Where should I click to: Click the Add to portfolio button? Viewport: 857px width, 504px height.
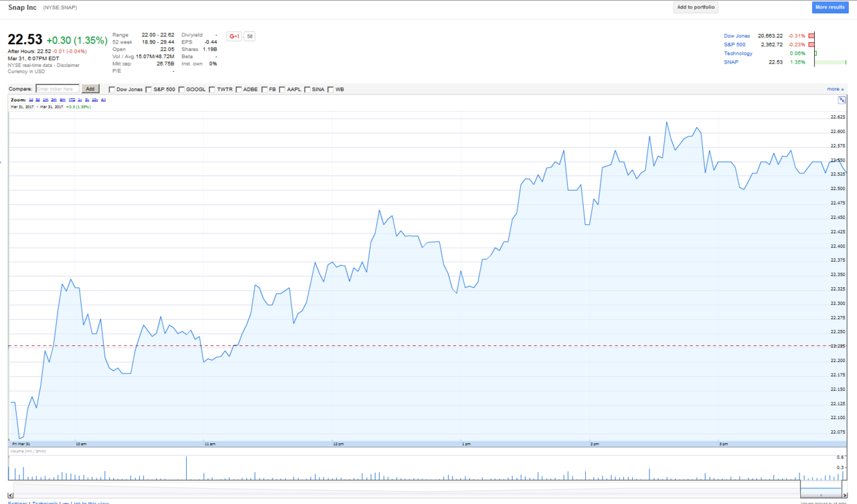(696, 7)
